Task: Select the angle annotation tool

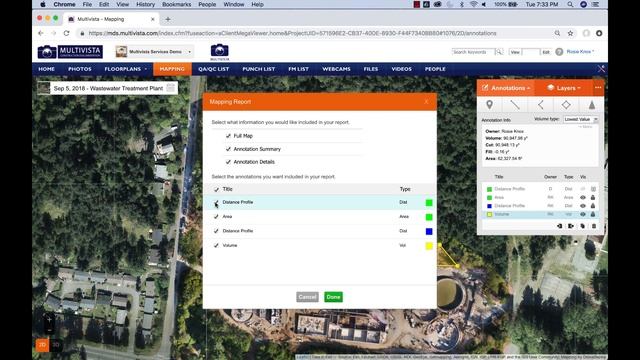Action: 540,105
